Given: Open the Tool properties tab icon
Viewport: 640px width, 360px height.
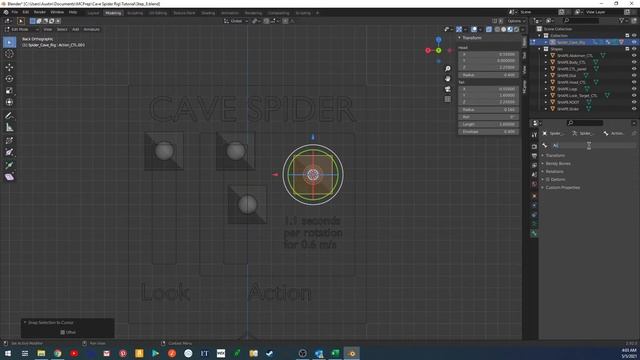Looking at the screenshot, I should coord(534,135).
